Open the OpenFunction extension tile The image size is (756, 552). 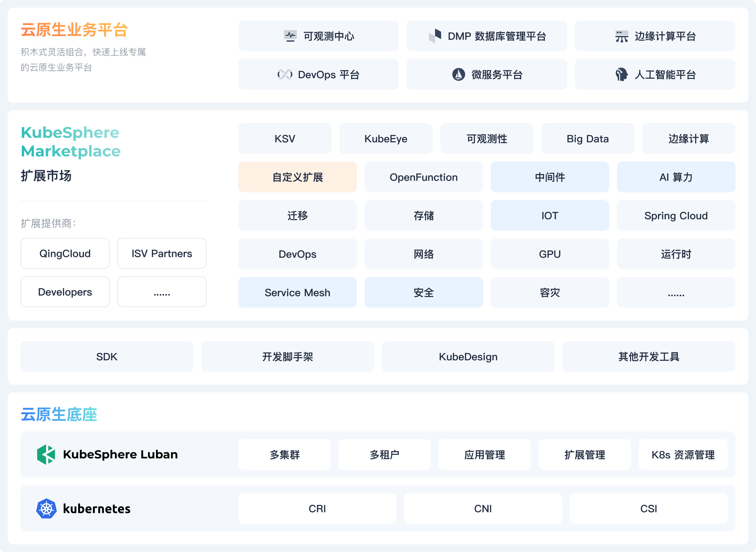coord(423,177)
